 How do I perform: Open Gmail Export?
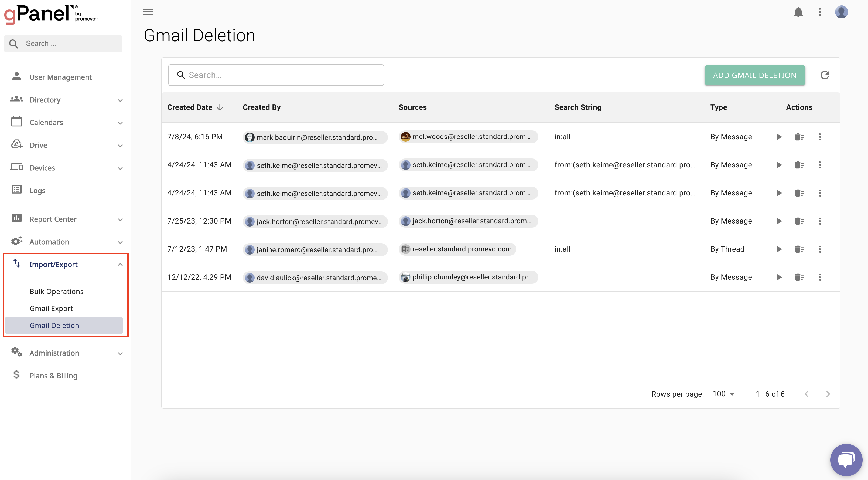click(x=51, y=308)
